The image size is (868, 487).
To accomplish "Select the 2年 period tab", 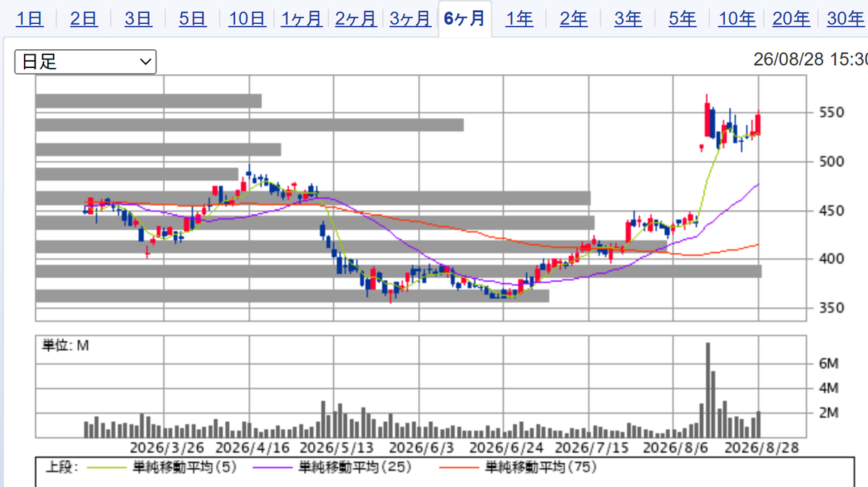I will [x=574, y=19].
